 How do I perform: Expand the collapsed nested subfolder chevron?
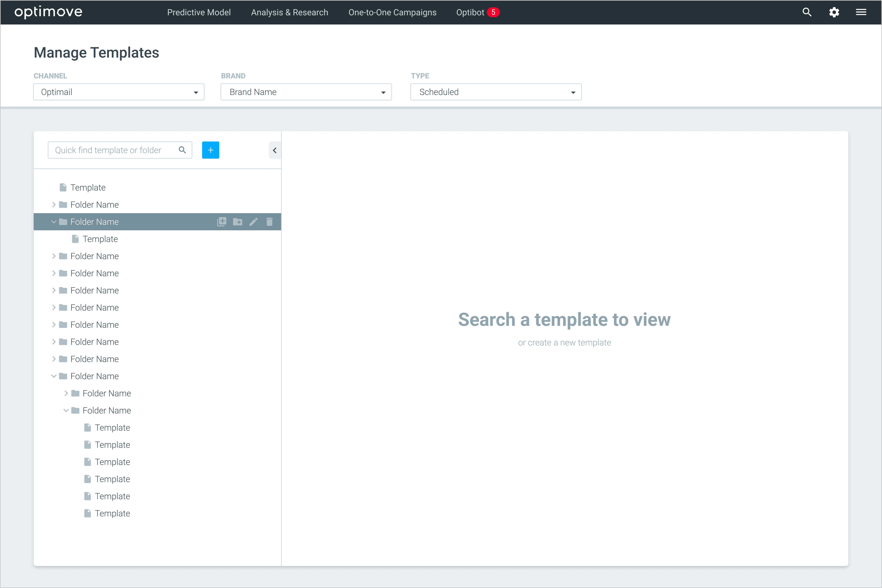66,393
